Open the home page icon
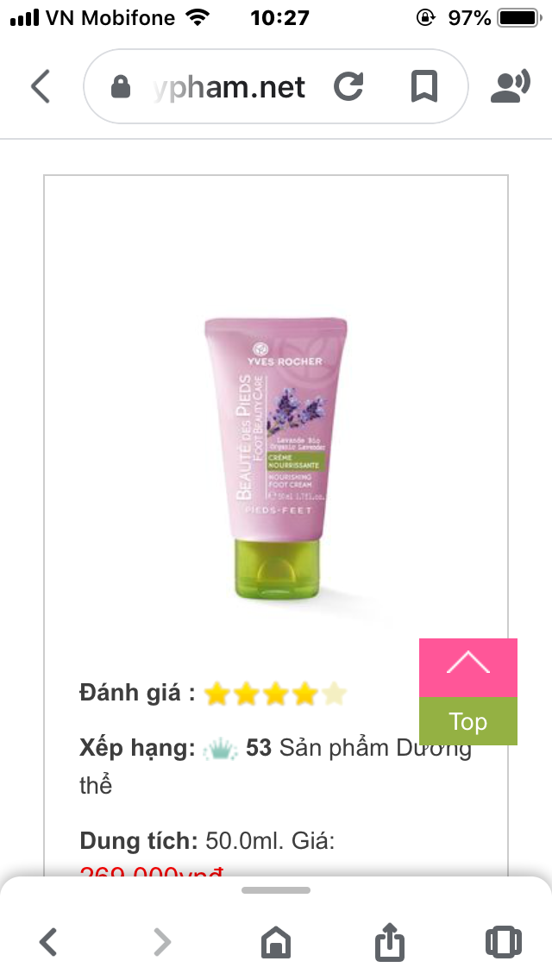This screenshot has height=980, width=552. (x=276, y=941)
